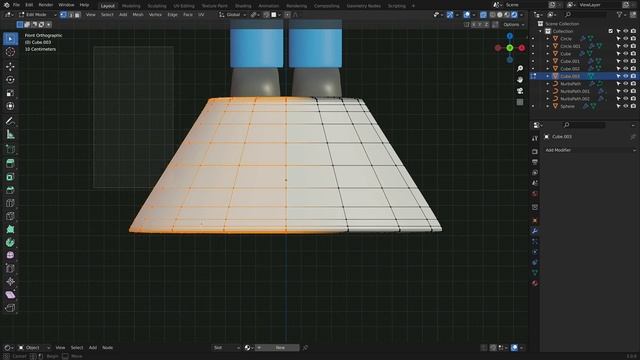The height and width of the screenshot is (360, 640).
Task: Open the Modifiers wrench tab in Properties
Action: pos(535,231)
